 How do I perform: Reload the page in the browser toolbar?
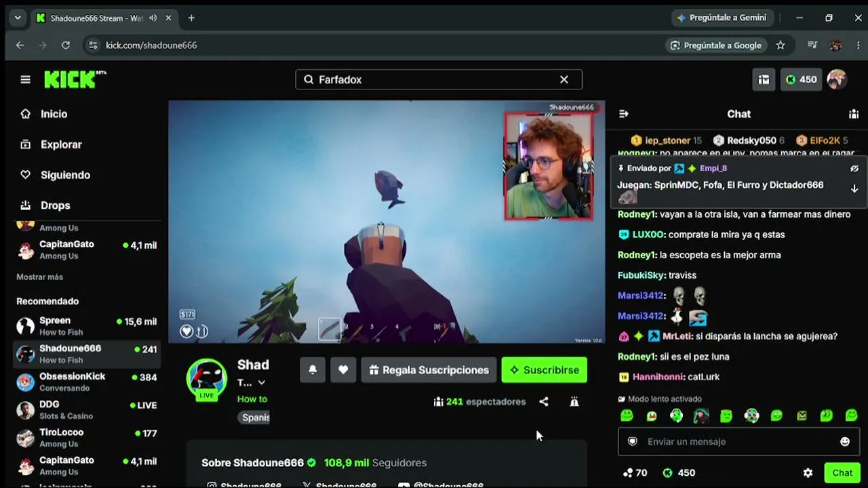click(66, 45)
